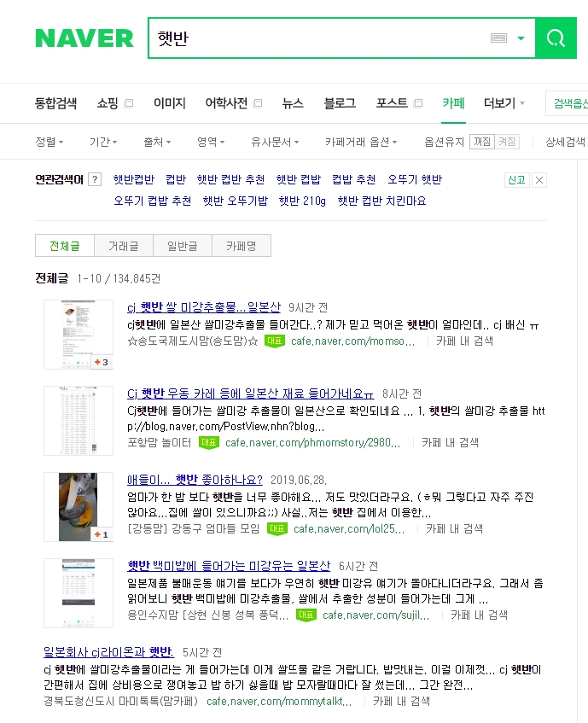Viewport: 588px width, 723px height.
Task: Open the 정렬 sort dropdown
Action: pyautogui.click(x=49, y=142)
